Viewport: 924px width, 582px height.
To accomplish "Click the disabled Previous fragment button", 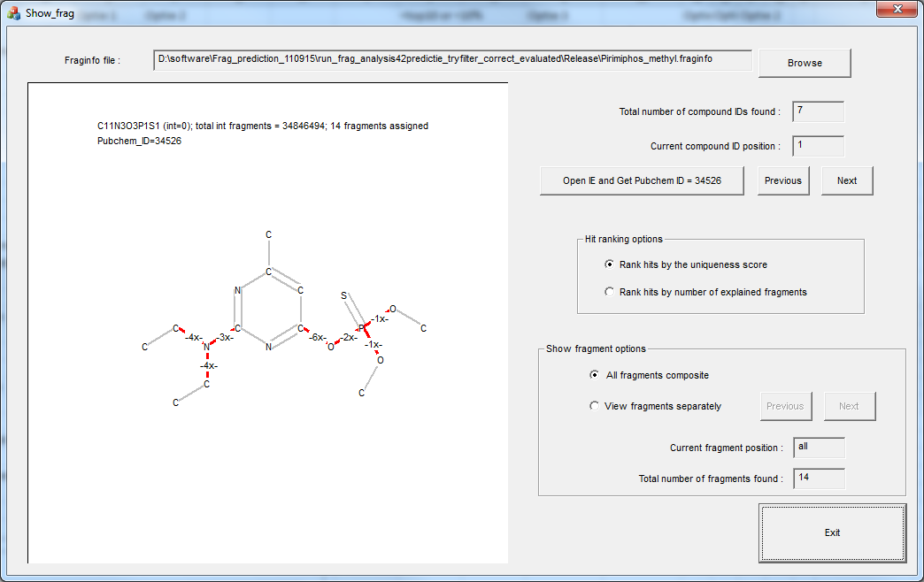I will click(x=785, y=406).
